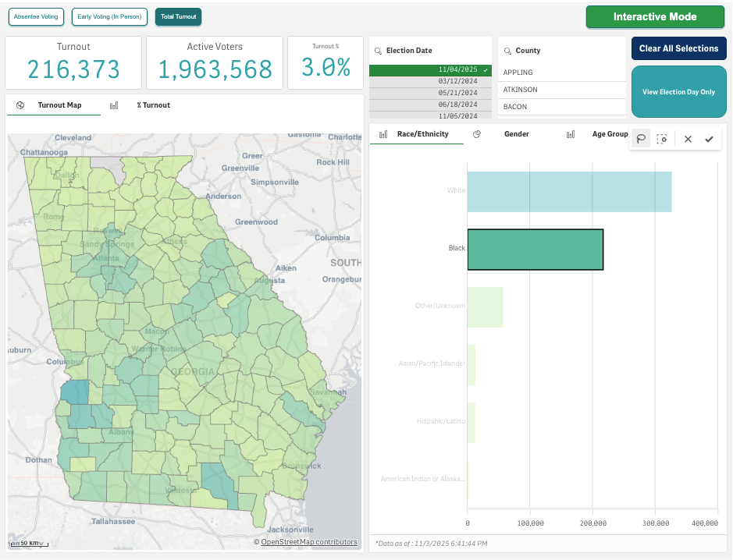Click the County search magnifier icon
The image size is (733, 560).
click(x=507, y=51)
